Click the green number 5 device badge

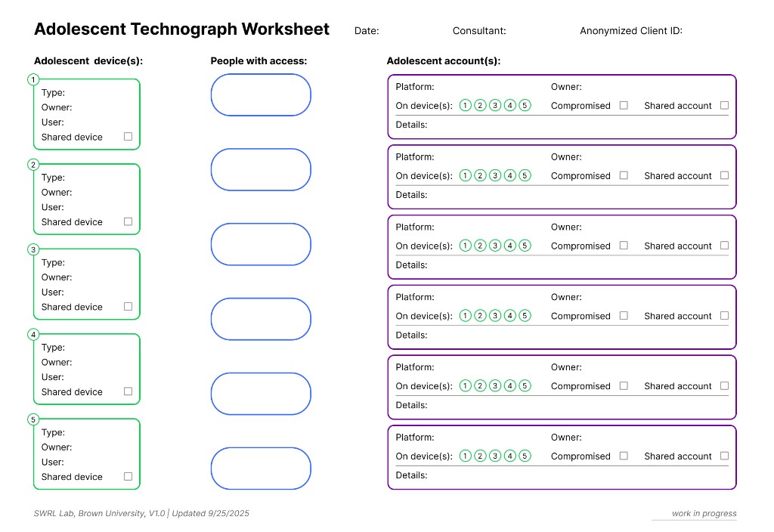click(33, 419)
